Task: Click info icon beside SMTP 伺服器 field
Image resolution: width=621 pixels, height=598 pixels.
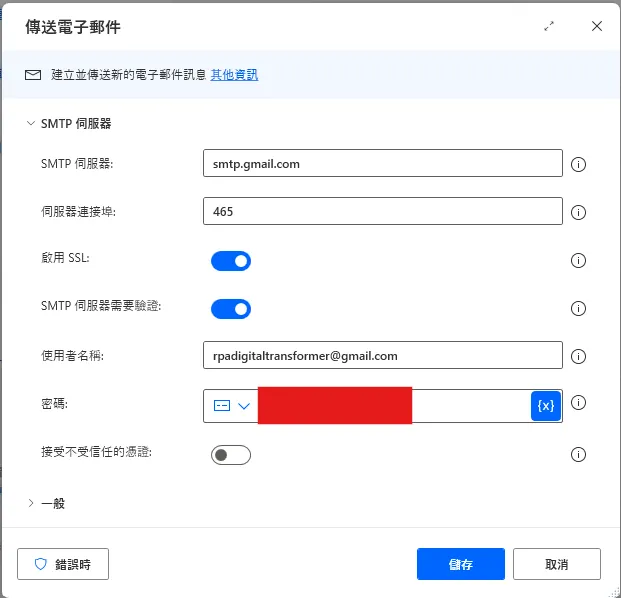Action: (x=577, y=165)
